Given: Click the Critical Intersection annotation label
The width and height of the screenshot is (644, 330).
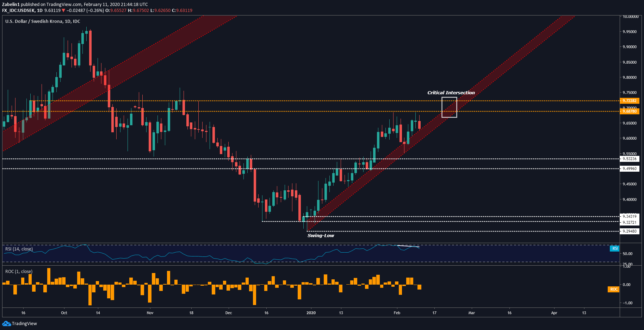Looking at the screenshot, I should pos(451,93).
